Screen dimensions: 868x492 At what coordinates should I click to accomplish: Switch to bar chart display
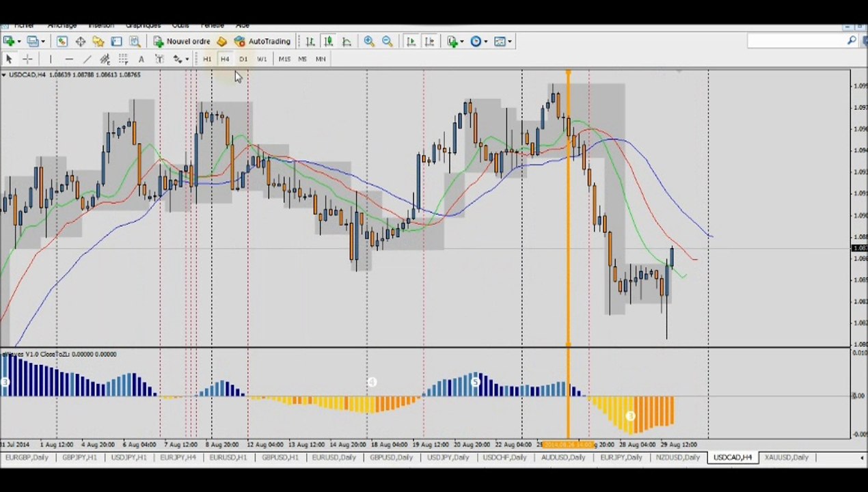point(310,42)
